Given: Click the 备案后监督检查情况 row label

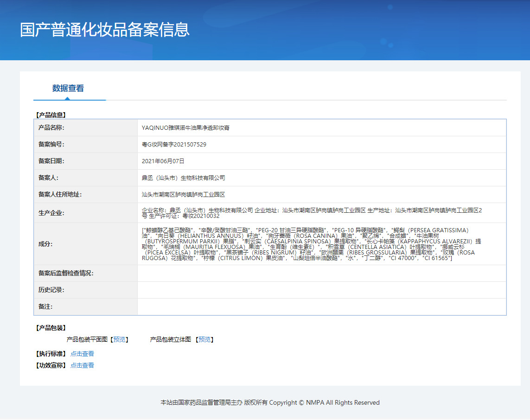Looking at the screenshot, I should click(x=65, y=273).
